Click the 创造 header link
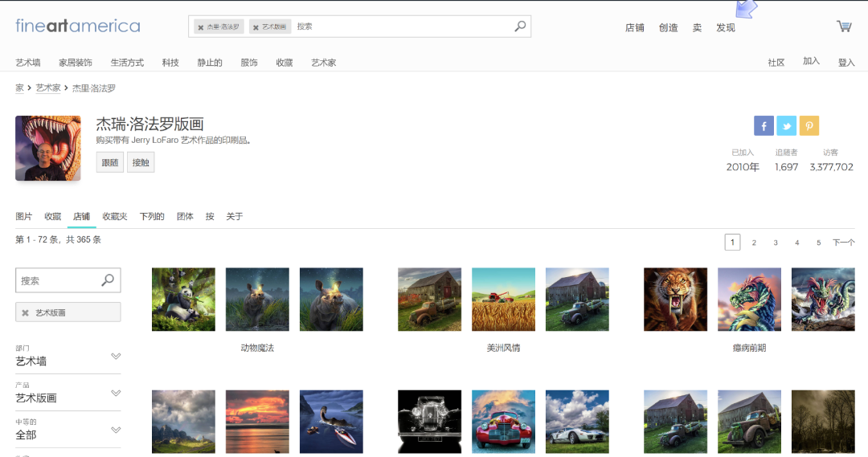This screenshot has width=868, height=457. coord(668,27)
